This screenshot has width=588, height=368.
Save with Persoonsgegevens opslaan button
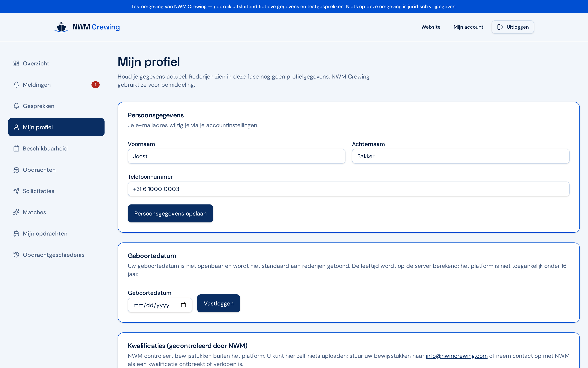point(170,213)
